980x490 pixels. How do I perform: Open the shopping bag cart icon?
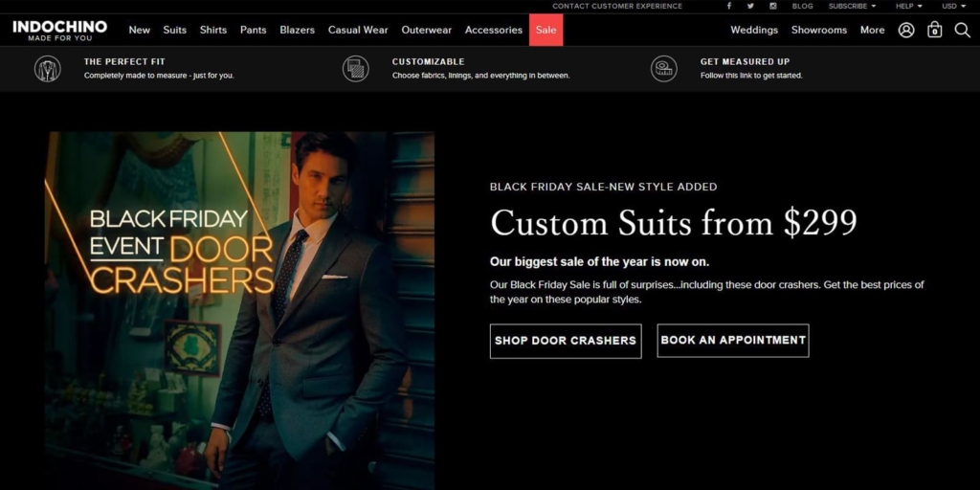[x=935, y=30]
